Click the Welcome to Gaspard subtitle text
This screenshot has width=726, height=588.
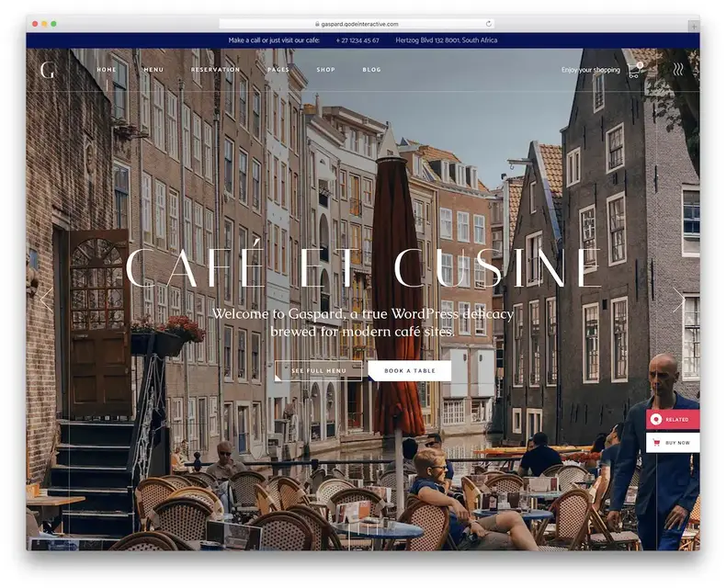click(363, 322)
